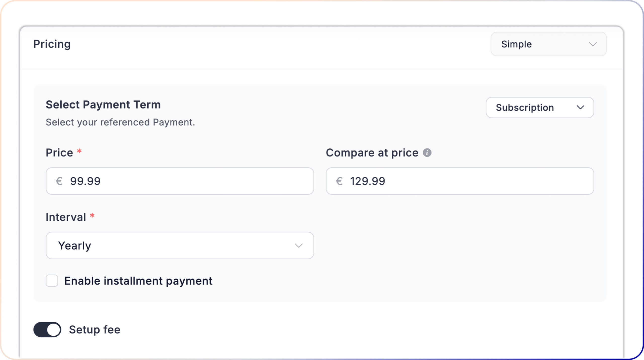Image resolution: width=644 pixels, height=360 pixels.
Task: Click the Pricing section heading
Action: (52, 44)
